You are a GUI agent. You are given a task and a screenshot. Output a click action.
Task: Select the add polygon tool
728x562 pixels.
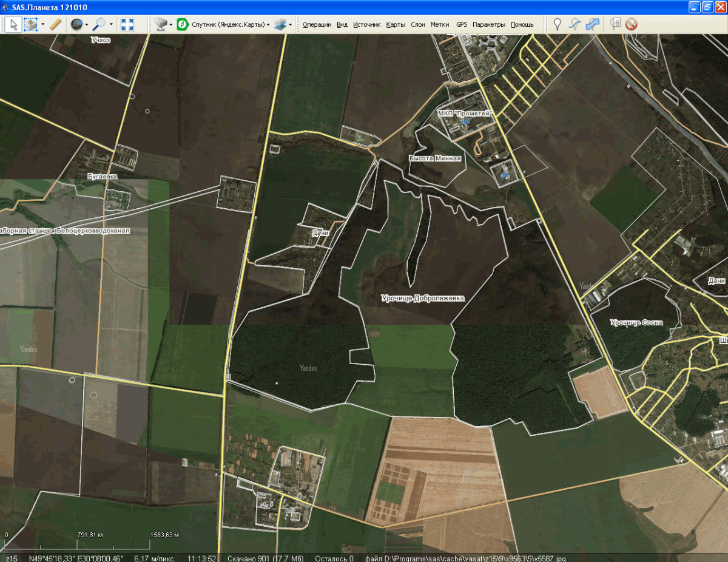(x=593, y=24)
